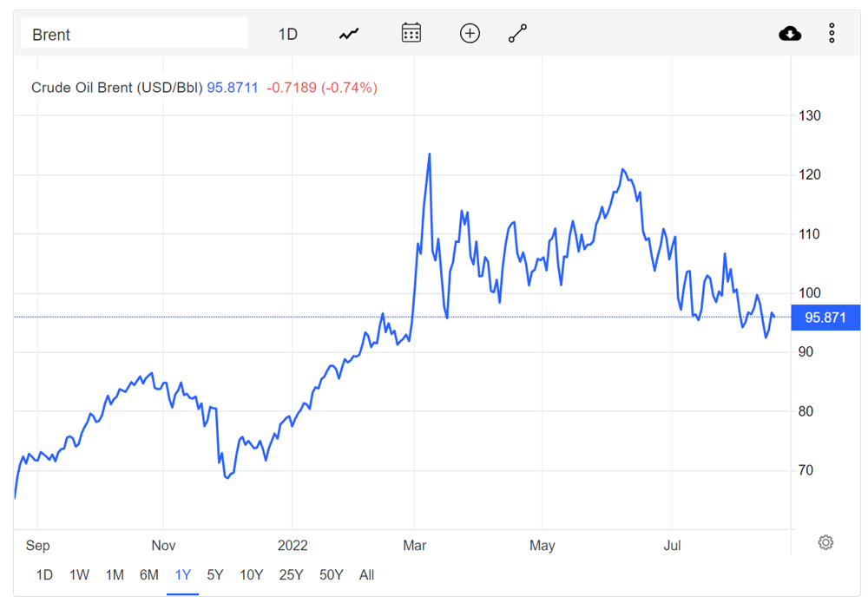Open chart settings gear icon
The image size is (868, 603).
pyautogui.click(x=825, y=542)
